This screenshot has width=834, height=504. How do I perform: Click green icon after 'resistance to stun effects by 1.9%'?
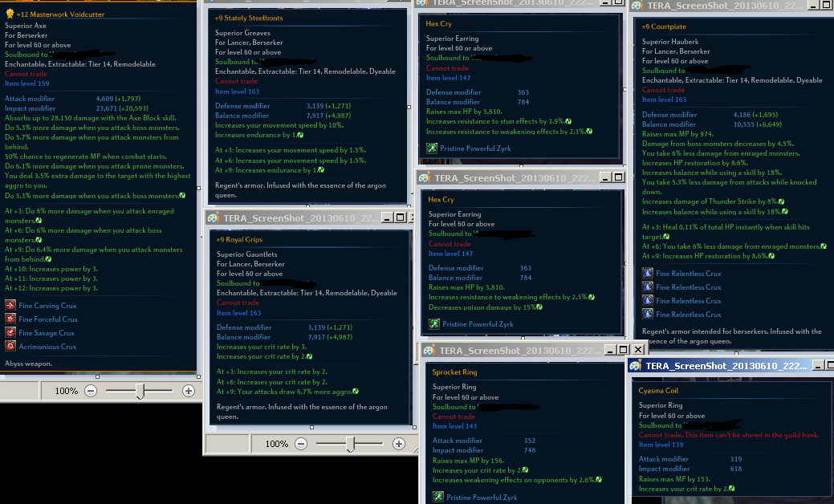[568, 121]
